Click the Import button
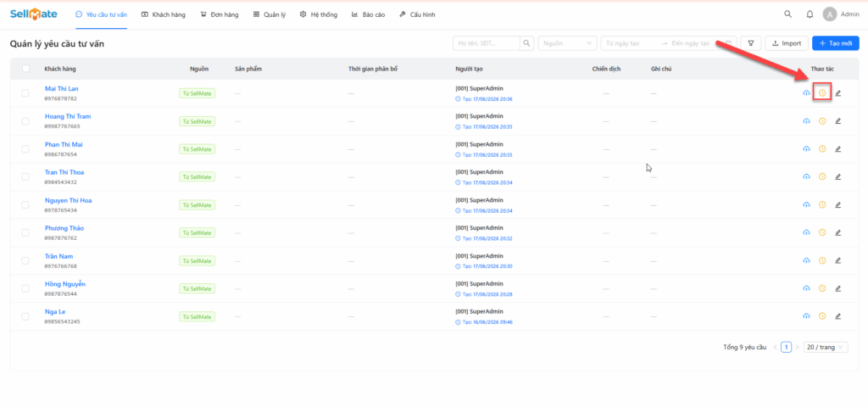The image size is (868, 407). coord(787,43)
